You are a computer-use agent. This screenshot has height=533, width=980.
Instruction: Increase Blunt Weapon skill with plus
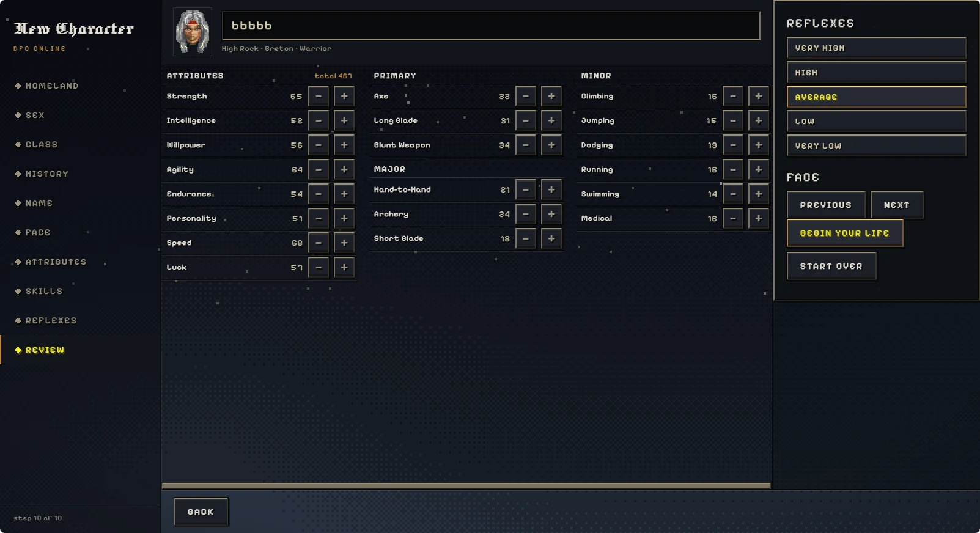[551, 145]
